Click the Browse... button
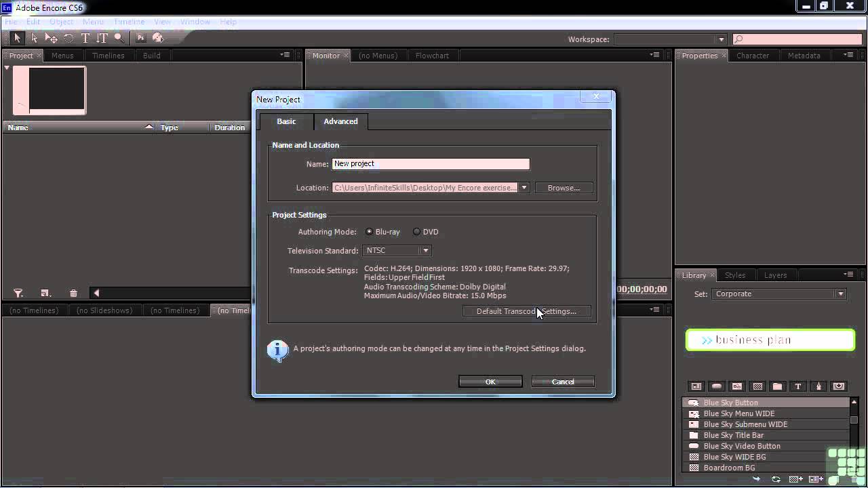Screen dimensions: 868x488 coord(564,188)
